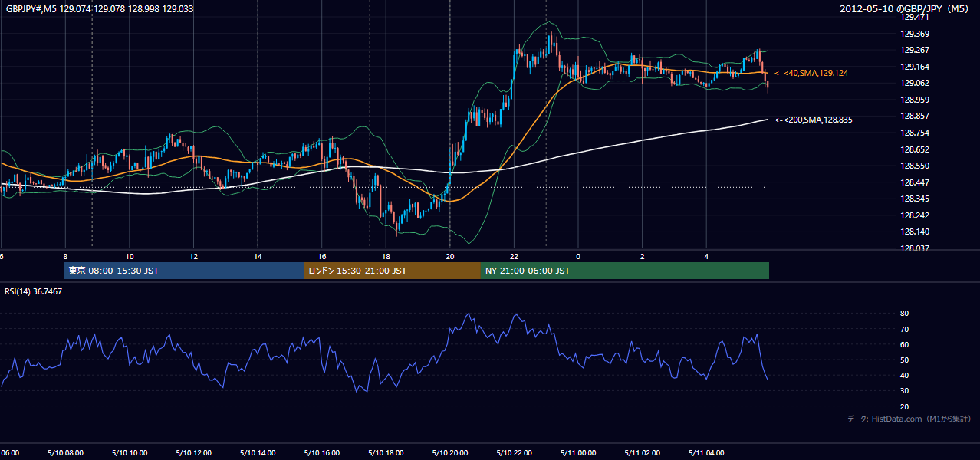Screen dimensions: 980x460
Task: Click price axis value 128.959
Action: 915,100
